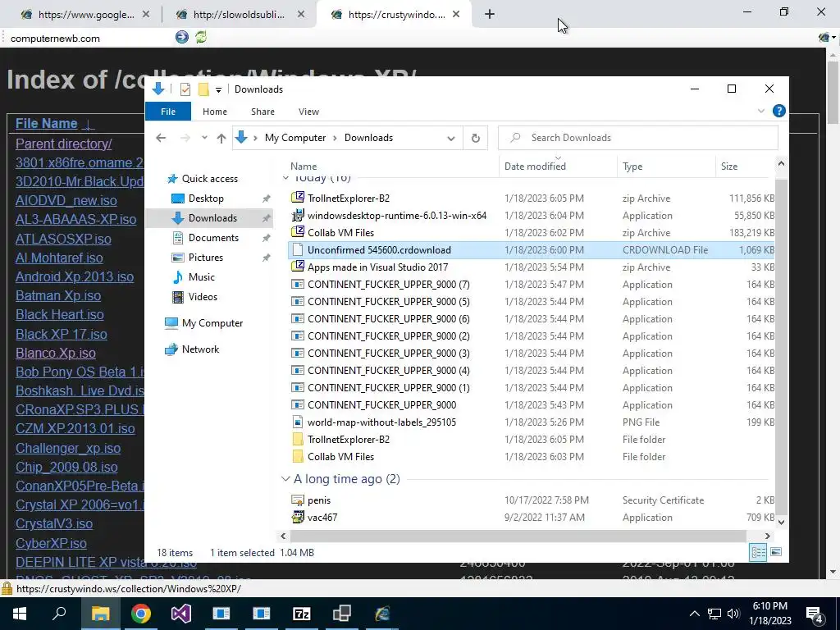The image size is (840, 630).
Task: Select Desktop in Quick access
Action: pos(206,199)
